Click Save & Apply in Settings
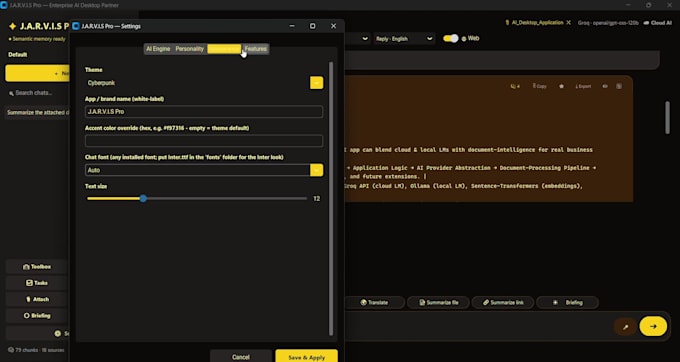680x362 pixels. (x=306, y=357)
